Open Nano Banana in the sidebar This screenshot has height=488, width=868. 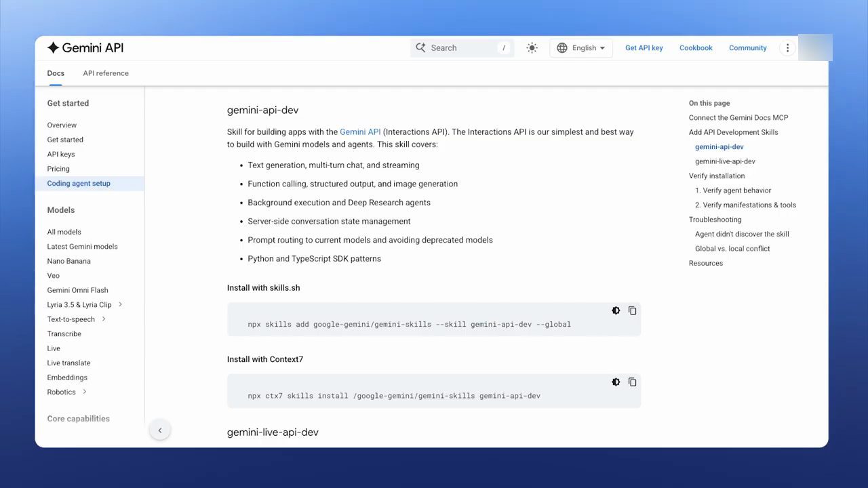(68, 261)
